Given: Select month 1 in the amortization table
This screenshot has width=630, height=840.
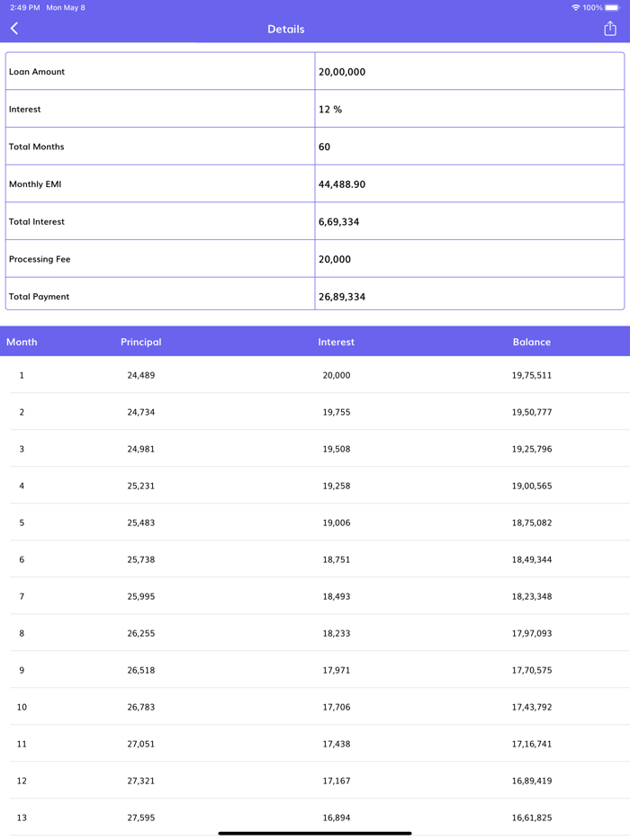Looking at the screenshot, I should point(22,375).
